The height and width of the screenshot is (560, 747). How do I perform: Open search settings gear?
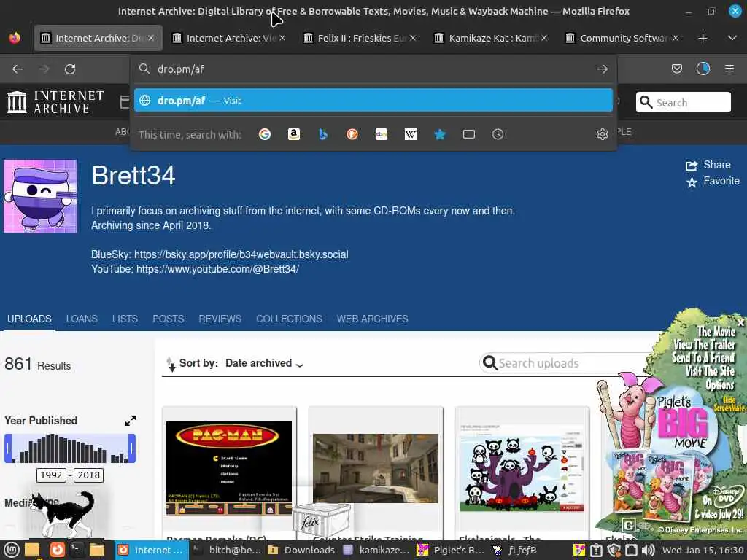point(602,134)
